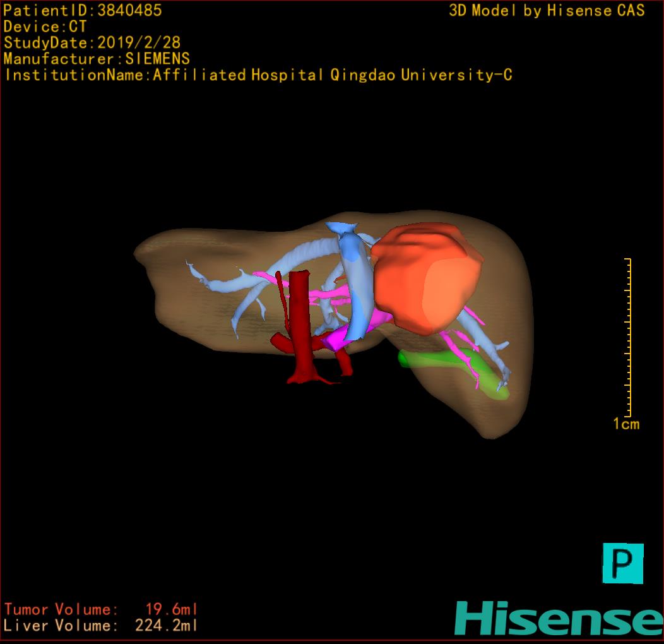Click the 1cm scale ruler
This screenshot has width=664, height=644.
[629, 337]
